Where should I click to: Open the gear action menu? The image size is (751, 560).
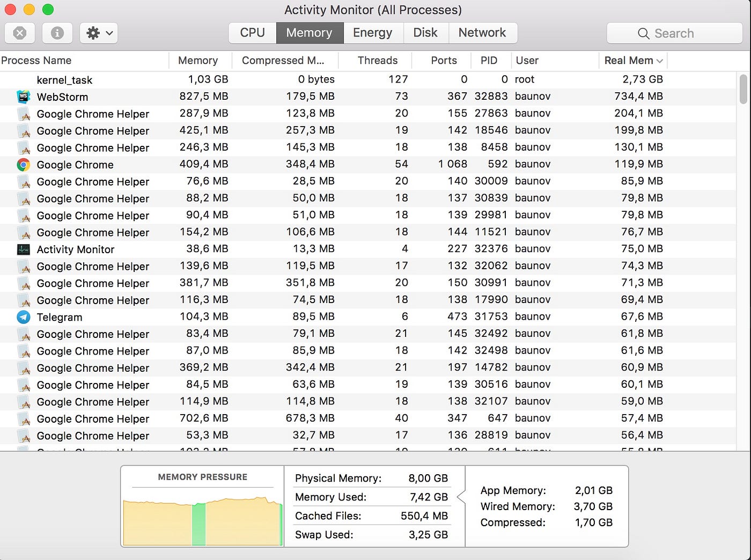99,33
